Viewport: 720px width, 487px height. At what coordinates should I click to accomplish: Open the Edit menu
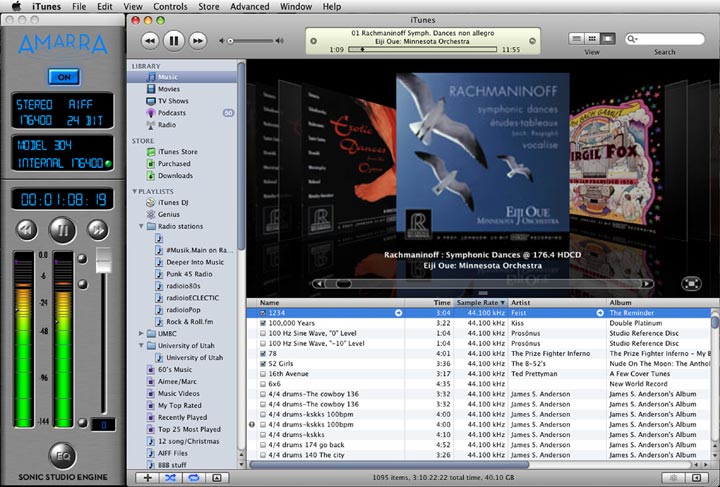[x=105, y=6]
